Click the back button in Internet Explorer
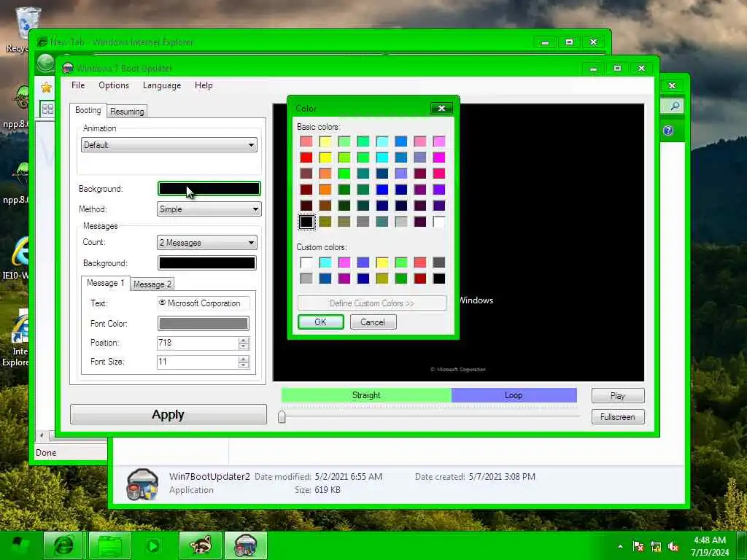747x560 pixels. tap(46, 63)
